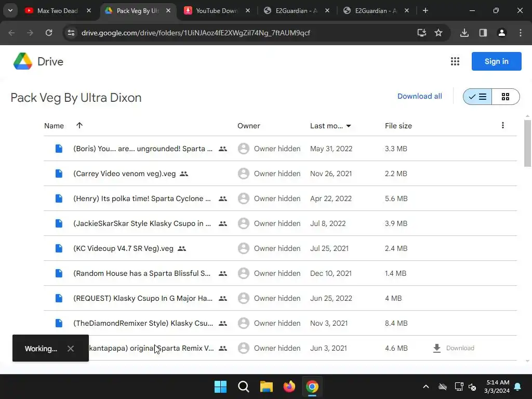Toggle the Chrome side panel
This screenshot has width=532, height=399.
[x=483, y=33]
